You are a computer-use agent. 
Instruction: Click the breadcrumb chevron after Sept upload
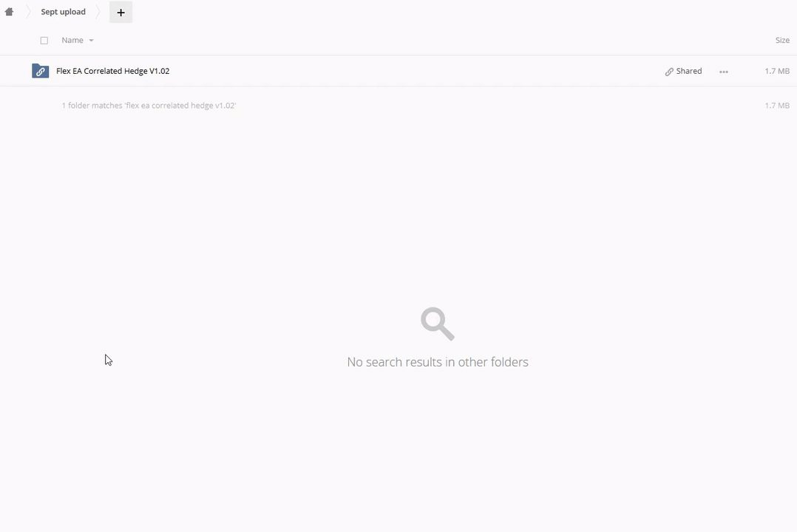98,12
